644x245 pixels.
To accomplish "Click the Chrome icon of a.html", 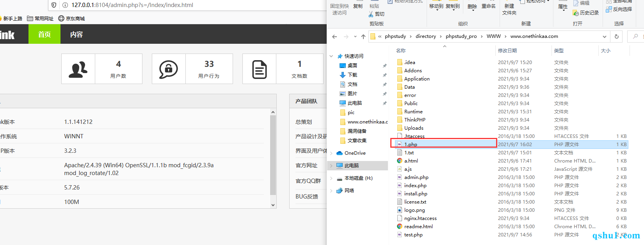I will pyautogui.click(x=400, y=161).
